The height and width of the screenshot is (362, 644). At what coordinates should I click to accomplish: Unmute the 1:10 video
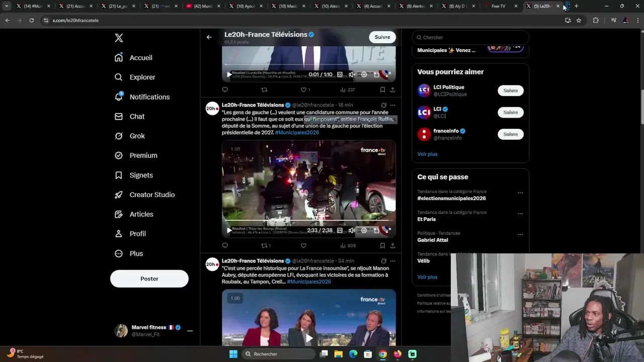coord(352,74)
